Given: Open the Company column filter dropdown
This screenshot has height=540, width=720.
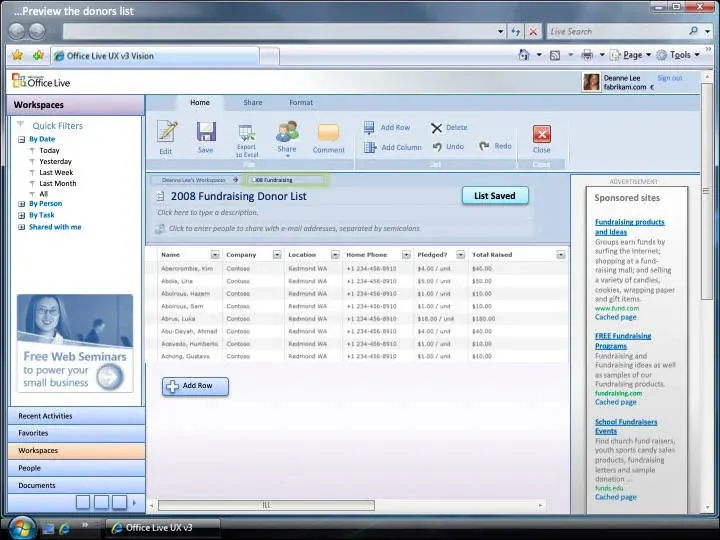Looking at the screenshot, I should coord(277,255).
